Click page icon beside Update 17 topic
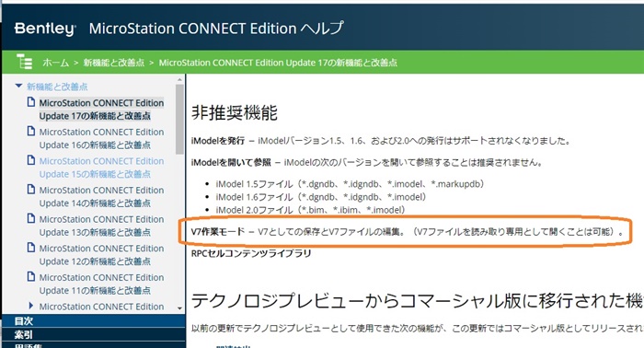 (30, 102)
